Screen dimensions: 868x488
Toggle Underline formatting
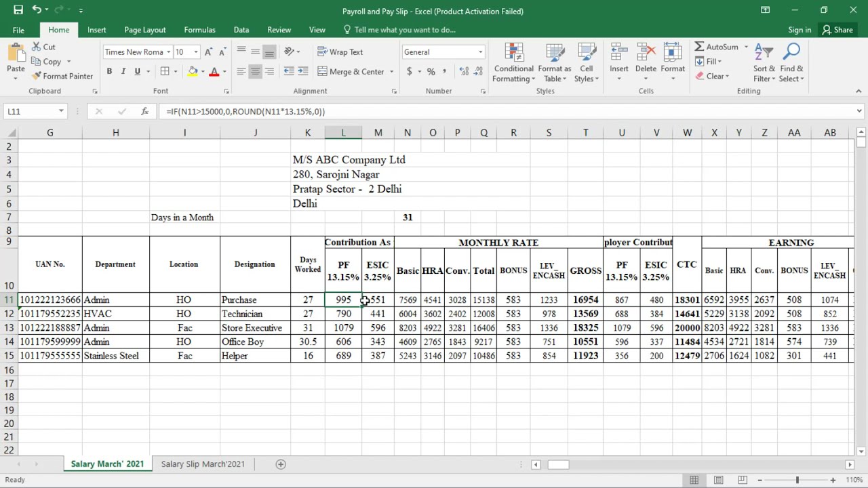tap(137, 71)
